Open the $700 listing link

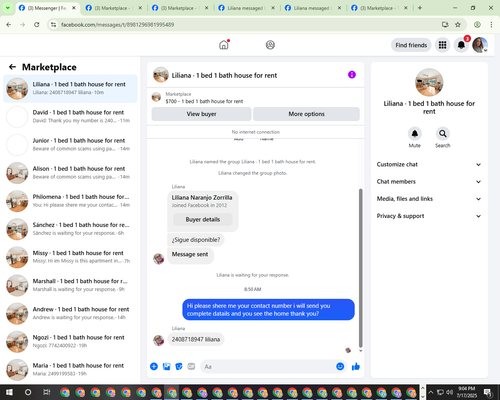click(x=204, y=101)
